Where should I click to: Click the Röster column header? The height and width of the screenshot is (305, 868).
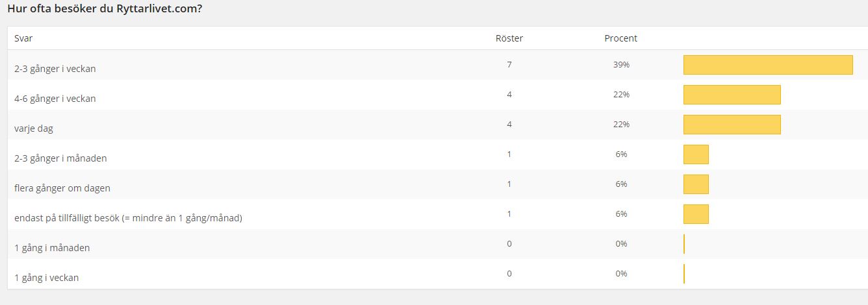coord(509,38)
